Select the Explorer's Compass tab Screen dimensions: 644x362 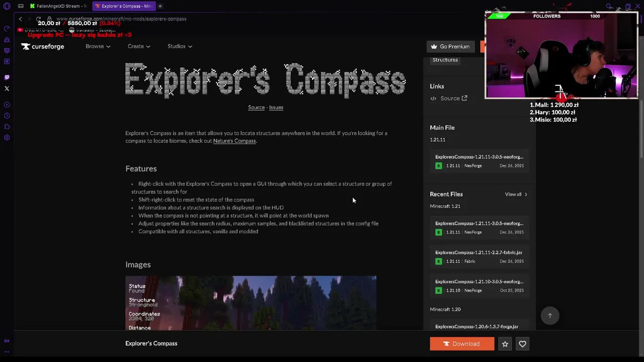(123, 6)
